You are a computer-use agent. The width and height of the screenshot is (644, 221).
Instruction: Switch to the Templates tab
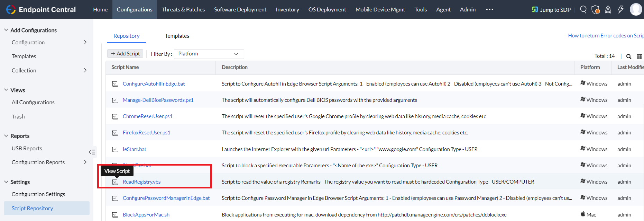pyautogui.click(x=177, y=36)
